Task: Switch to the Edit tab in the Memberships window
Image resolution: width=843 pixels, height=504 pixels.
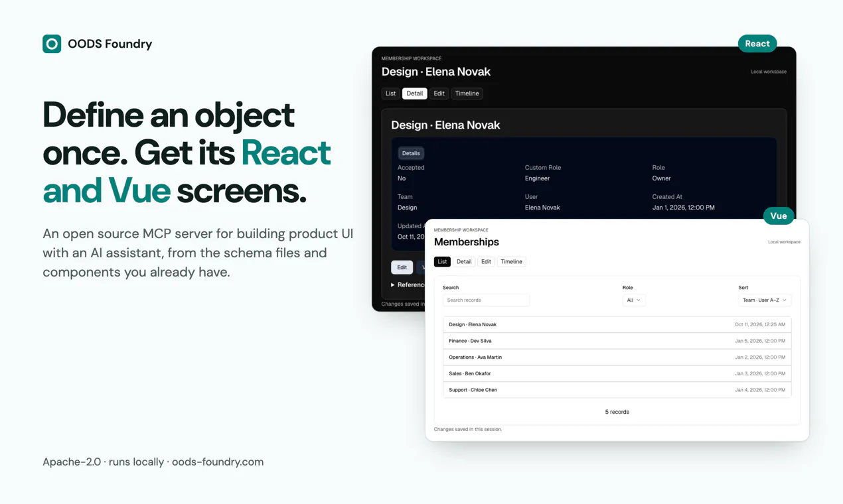Action: [486, 262]
